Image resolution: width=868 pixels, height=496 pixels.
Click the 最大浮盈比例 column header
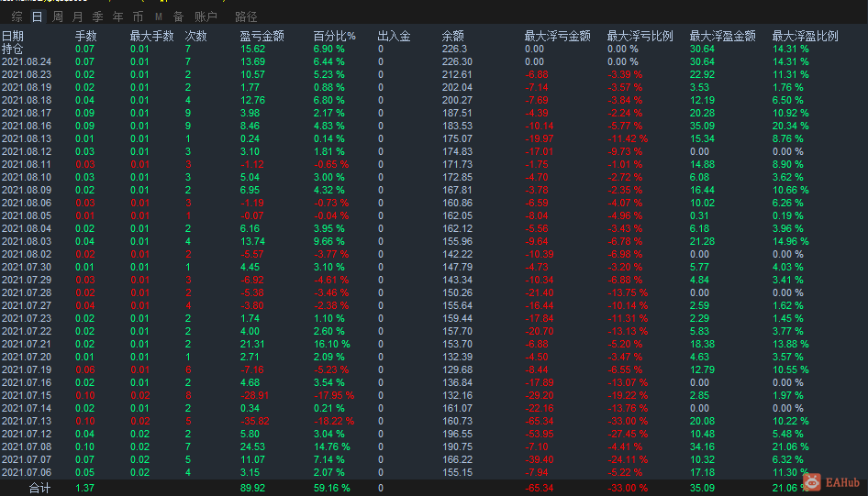tap(805, 36)
